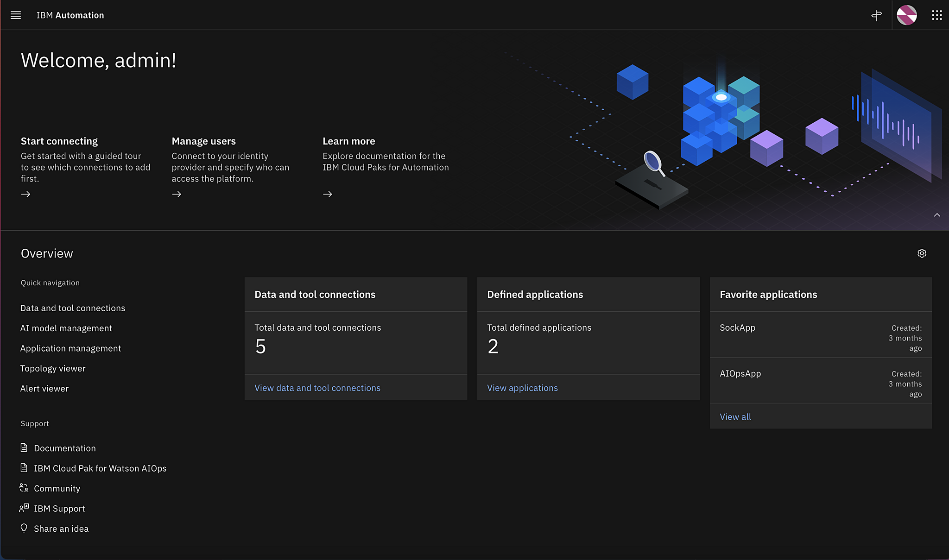Click the arrow under Manage users
The height and width of the screenshot is (560, 949).
[177, 194]
